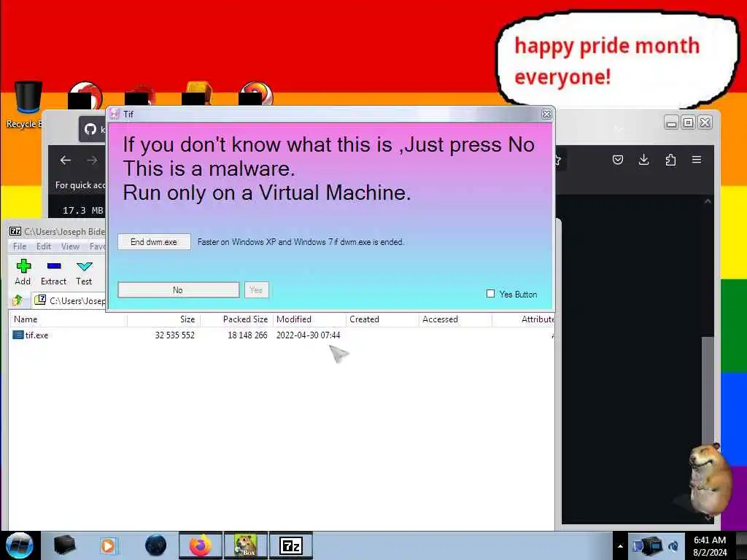This screenshot has height=560, width=747.
Task: Select the tif.exe file row
Action: pyautogui.click(x=281, y=335)
